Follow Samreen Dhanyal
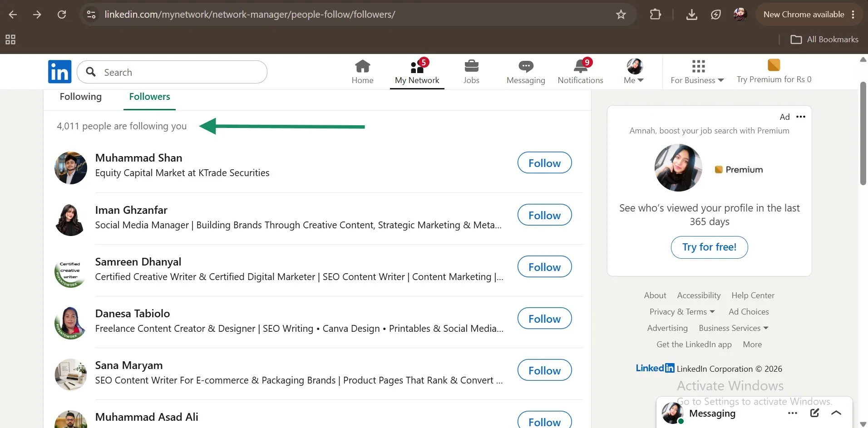The height and width of the screenshot is (428, 868). [x=544, y=267]
